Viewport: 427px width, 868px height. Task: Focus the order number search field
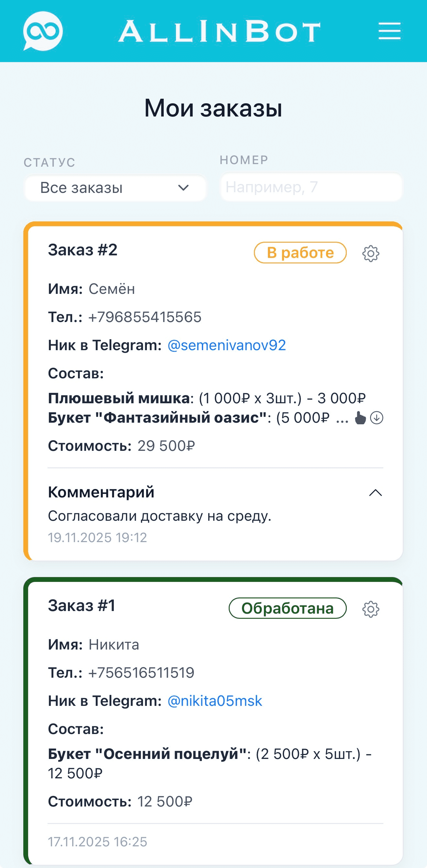pos(311,187)
